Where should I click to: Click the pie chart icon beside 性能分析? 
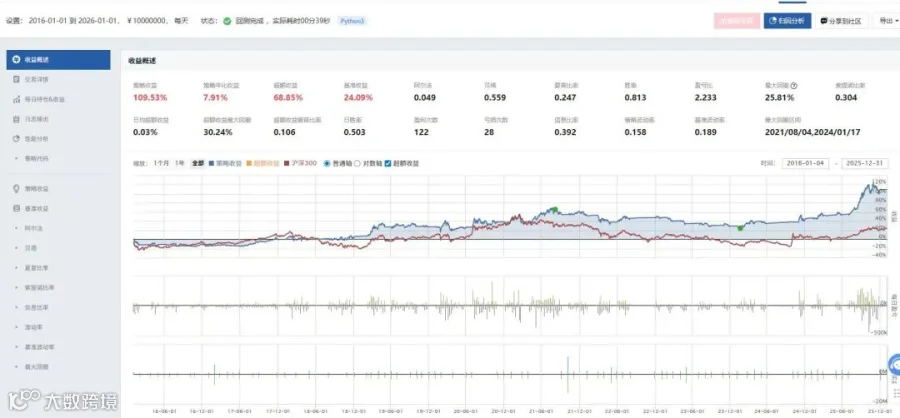pos(16,139)
